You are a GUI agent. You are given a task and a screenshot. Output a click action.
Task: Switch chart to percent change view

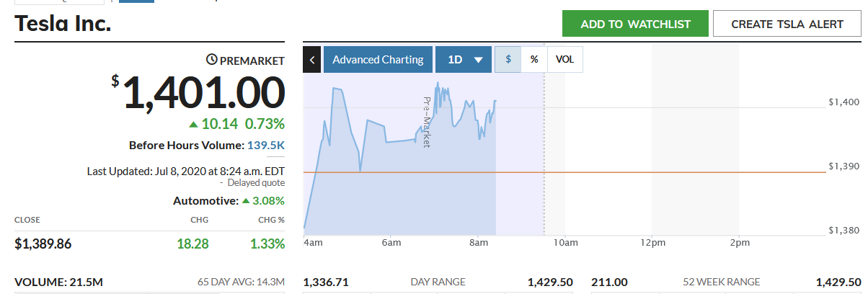pos(534,60)
